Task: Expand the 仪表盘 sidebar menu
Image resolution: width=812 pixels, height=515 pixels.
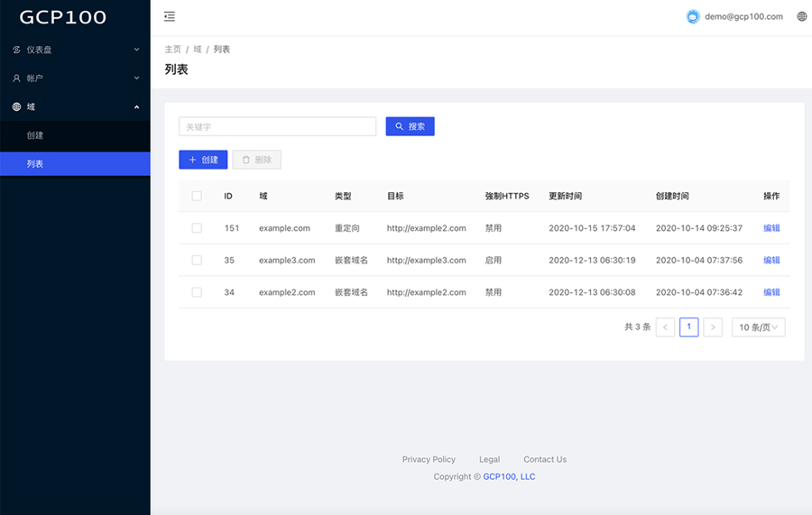Action: tap(75, 50)
